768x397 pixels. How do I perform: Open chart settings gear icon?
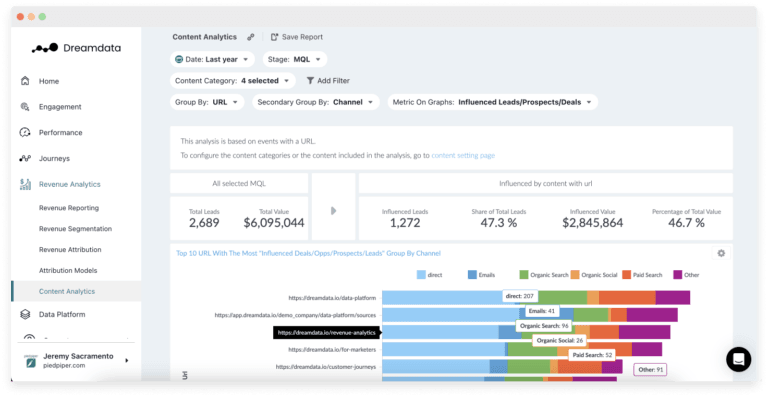[721, 253]
